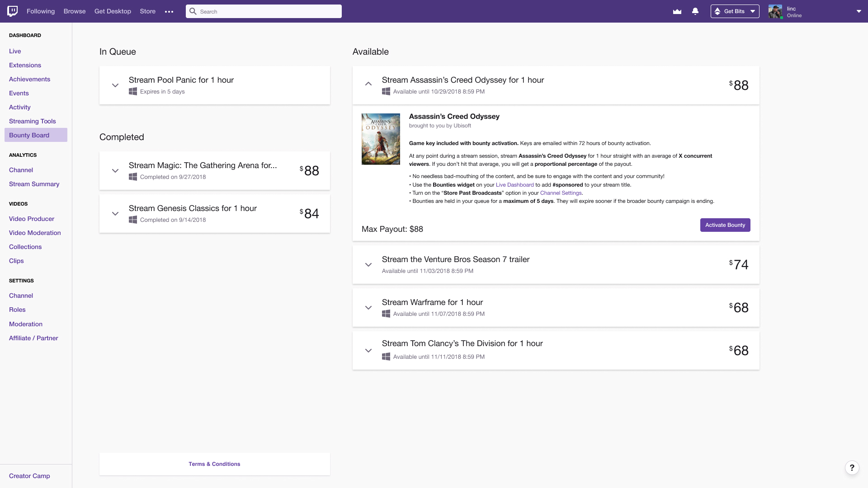Click the Twitch logo icon
The image size is (868, 488).
(13, 11)
